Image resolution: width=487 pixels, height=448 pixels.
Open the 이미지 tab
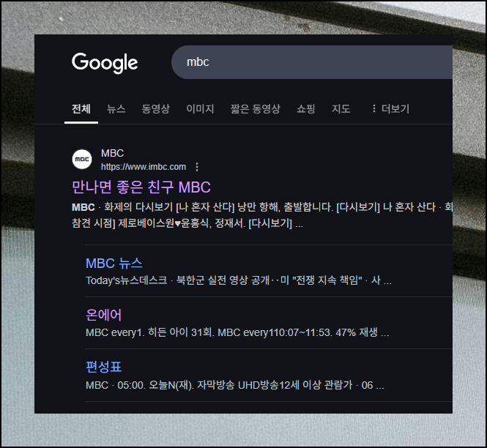coord(200,108)
